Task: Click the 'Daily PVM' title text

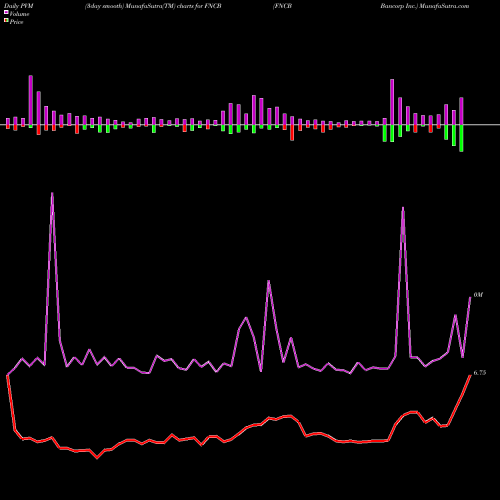Action: [x=19, y=6]
